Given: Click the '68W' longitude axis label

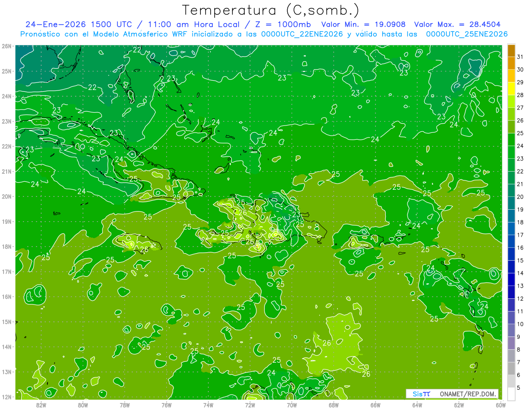Looking at the screenshot, I should [x=333, y=404].
